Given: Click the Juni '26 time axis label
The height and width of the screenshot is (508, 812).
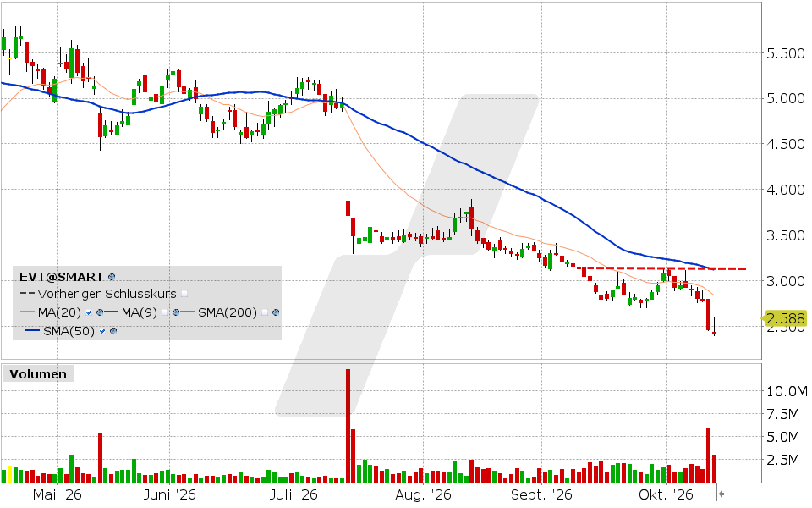Looking at the screenshot, I should click(169, 494).
